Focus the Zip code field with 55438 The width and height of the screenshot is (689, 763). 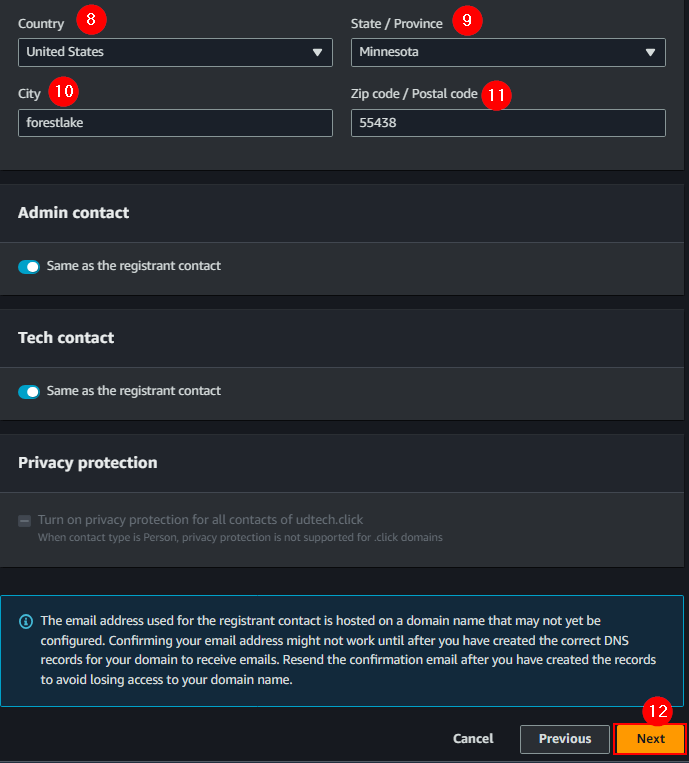[x=508, y=123]
